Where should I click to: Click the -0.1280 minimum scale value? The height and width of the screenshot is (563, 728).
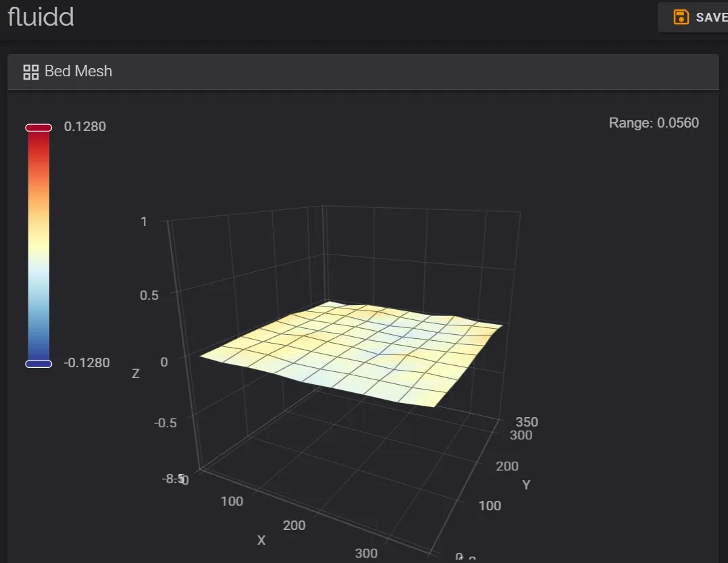pyautogui.click(x=86, y=363)
